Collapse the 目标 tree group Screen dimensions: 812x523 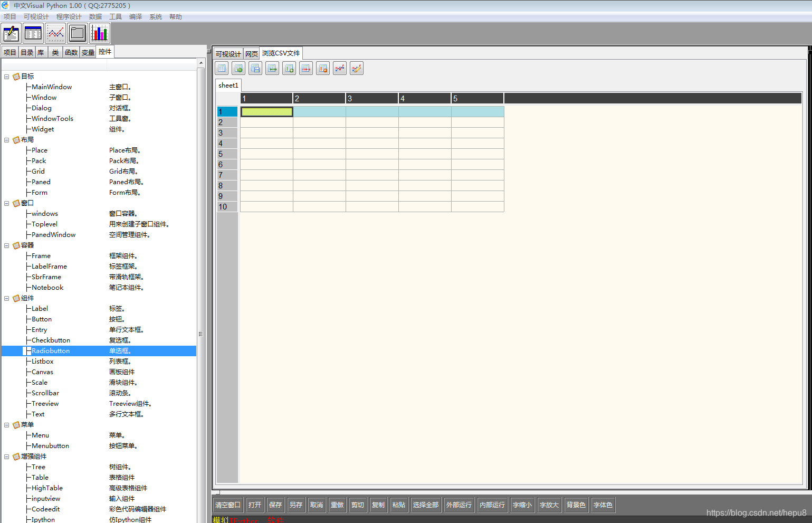(x=7, y=77)
